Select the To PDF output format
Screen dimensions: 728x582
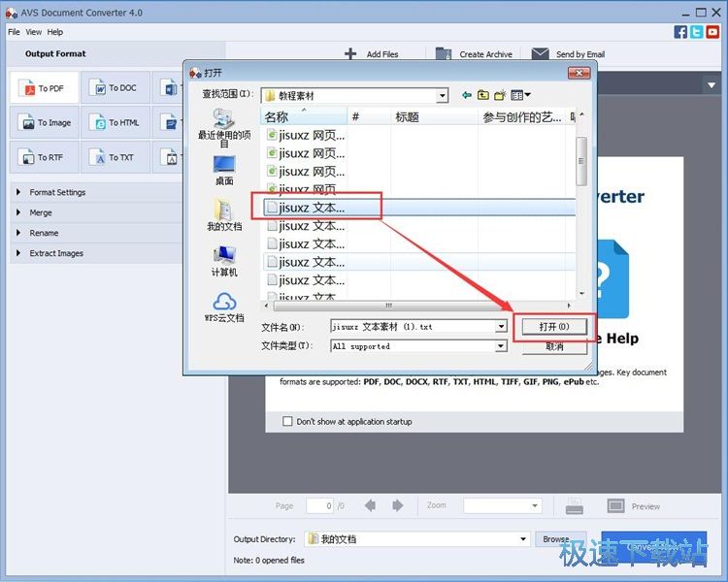44,88
